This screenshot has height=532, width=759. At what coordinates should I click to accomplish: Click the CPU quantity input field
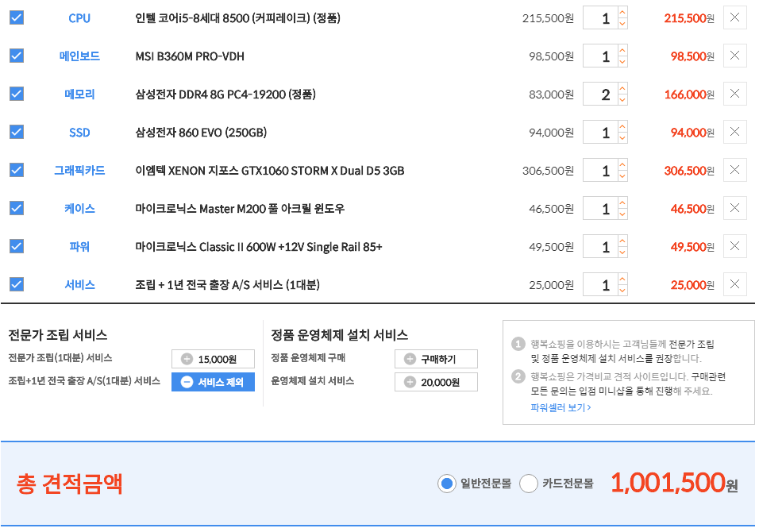point(600,18)
